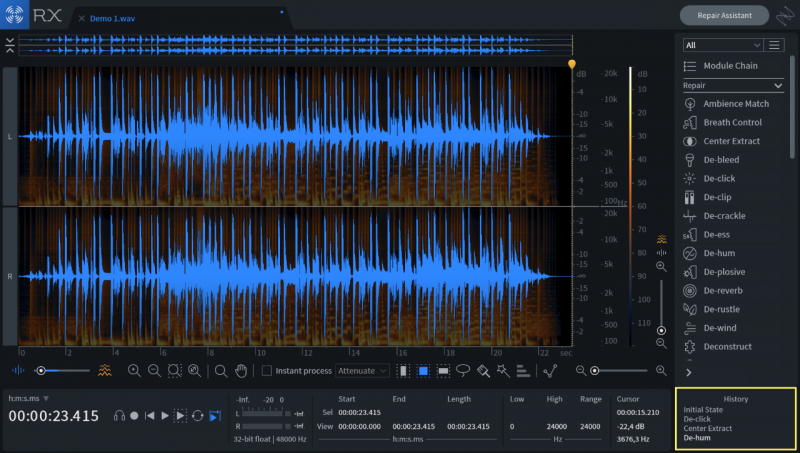Open the All module filter dropdown
The height and width of the screenshot is (453, 800).
pyautogui.click(x=722, y=45)
